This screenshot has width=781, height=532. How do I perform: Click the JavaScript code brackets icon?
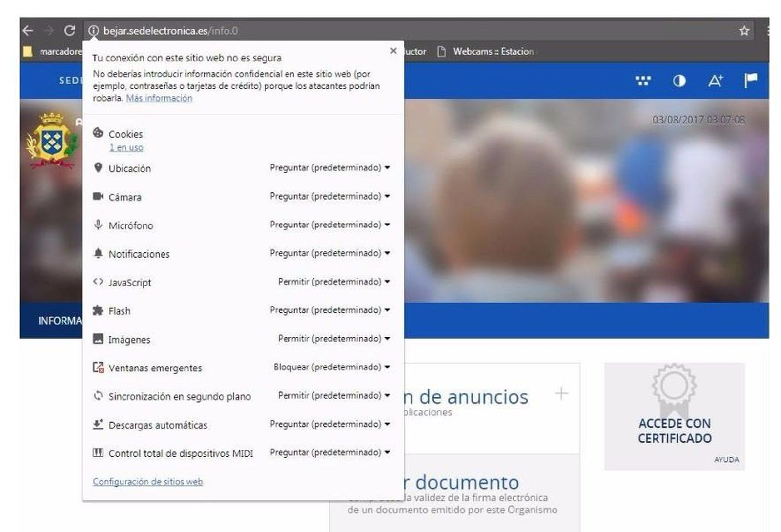coord(99,282)
